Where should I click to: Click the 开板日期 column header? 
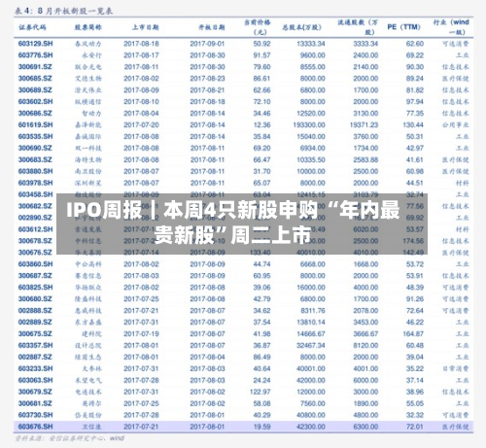tap(212, 27)
